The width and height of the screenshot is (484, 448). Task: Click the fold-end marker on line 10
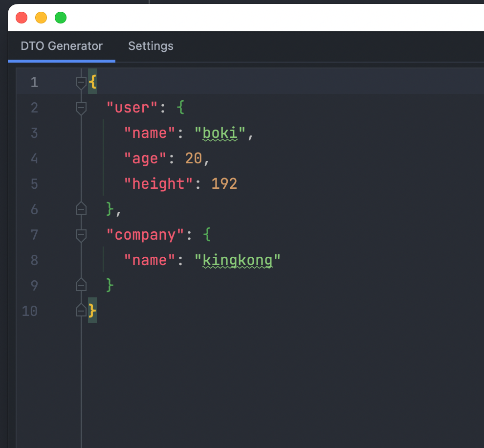tap(81, 310)
